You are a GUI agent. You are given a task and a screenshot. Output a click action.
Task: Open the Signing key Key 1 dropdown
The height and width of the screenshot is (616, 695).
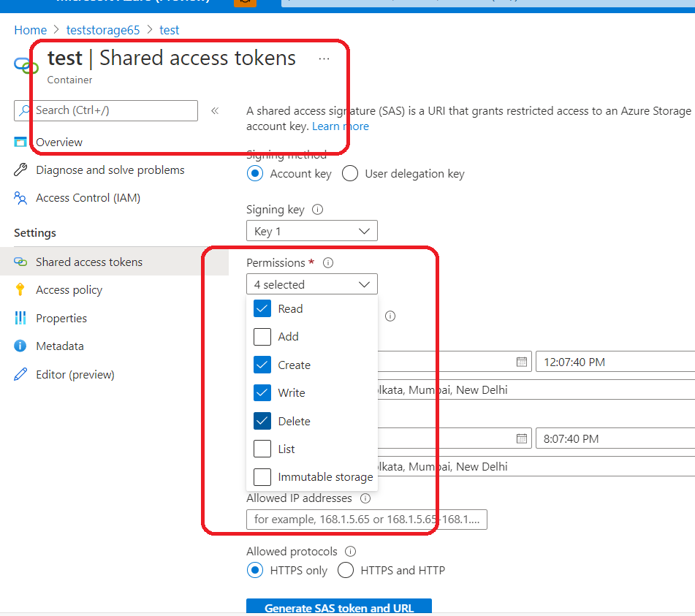tap(312, 231)
